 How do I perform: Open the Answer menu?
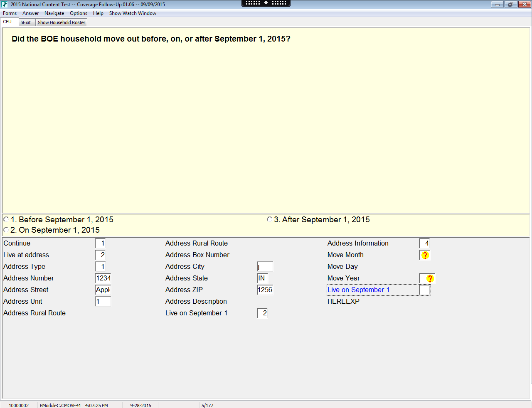31,13
